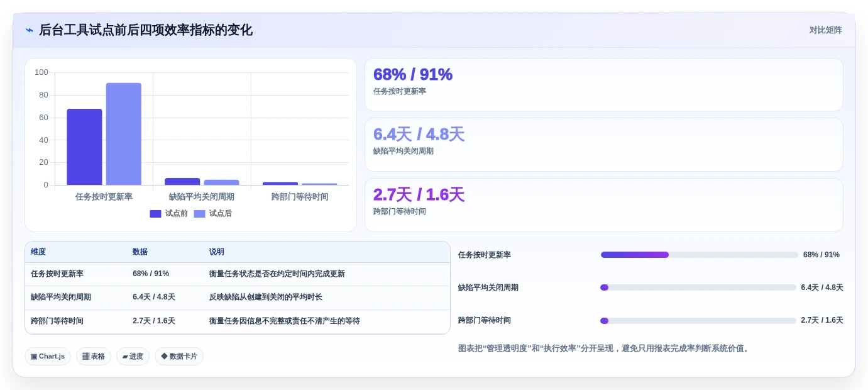Click the 68% / 91% data card value

413,74
